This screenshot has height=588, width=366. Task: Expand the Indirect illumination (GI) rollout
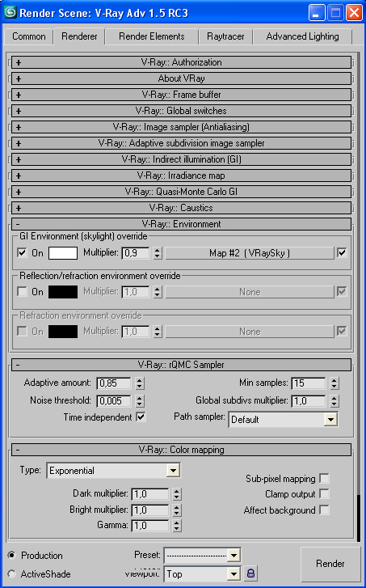point(181,159)
